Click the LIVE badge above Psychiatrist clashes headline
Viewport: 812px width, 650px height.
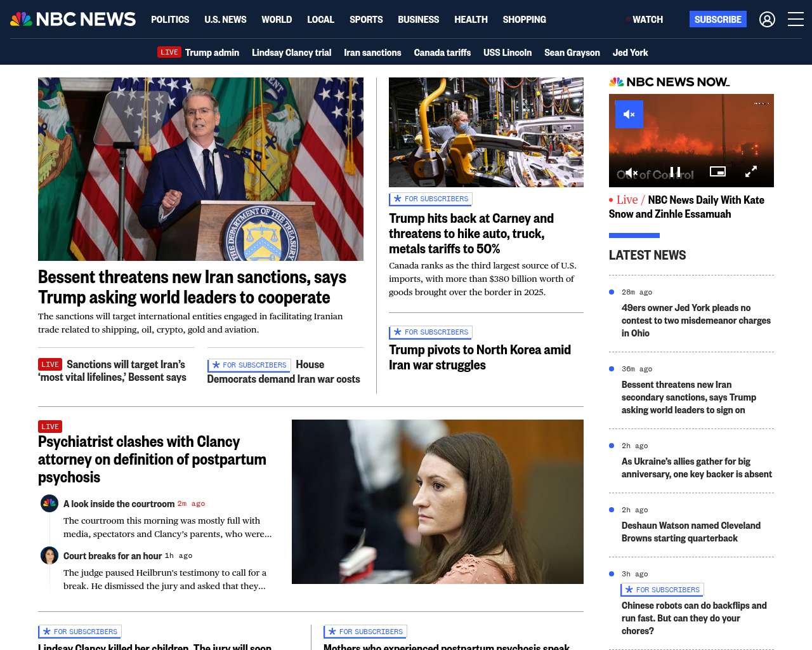(50, 427)
